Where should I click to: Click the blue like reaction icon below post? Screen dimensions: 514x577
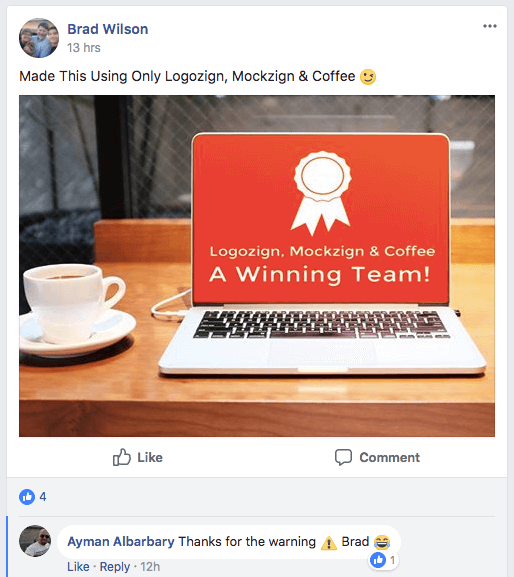(27, 497)
